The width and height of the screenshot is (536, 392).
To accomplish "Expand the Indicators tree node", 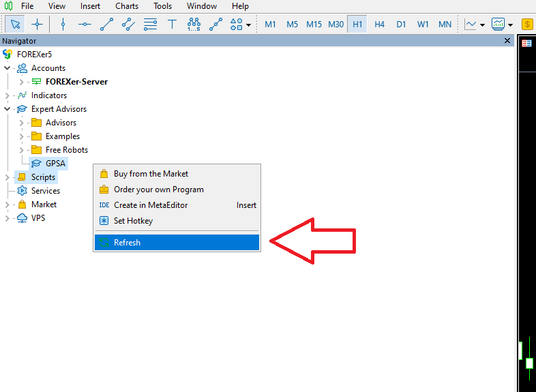I will pos(8,95).
